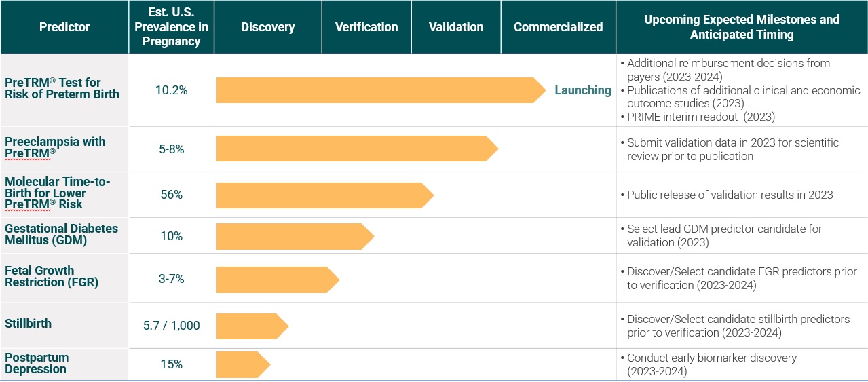
Task: Click the PreTRM Test progress arrow bar
Action: (377, 90)
